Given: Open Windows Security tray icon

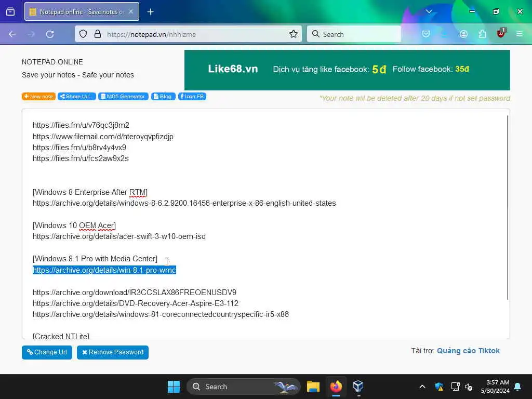Looking at the screenshot, I should tap(439, 387).
